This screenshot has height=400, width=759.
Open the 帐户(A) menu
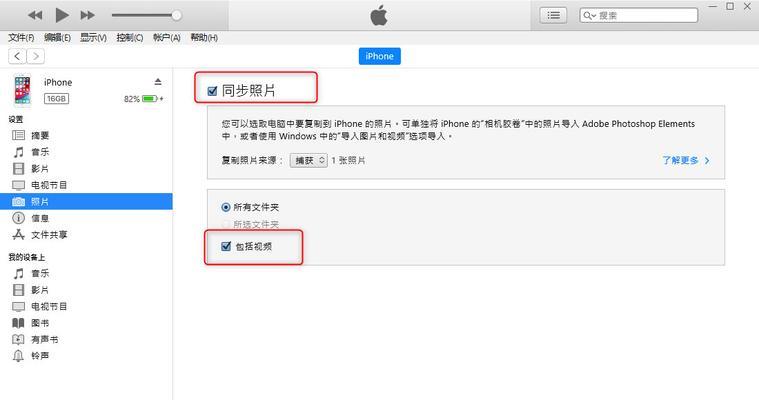click(167, 38)
